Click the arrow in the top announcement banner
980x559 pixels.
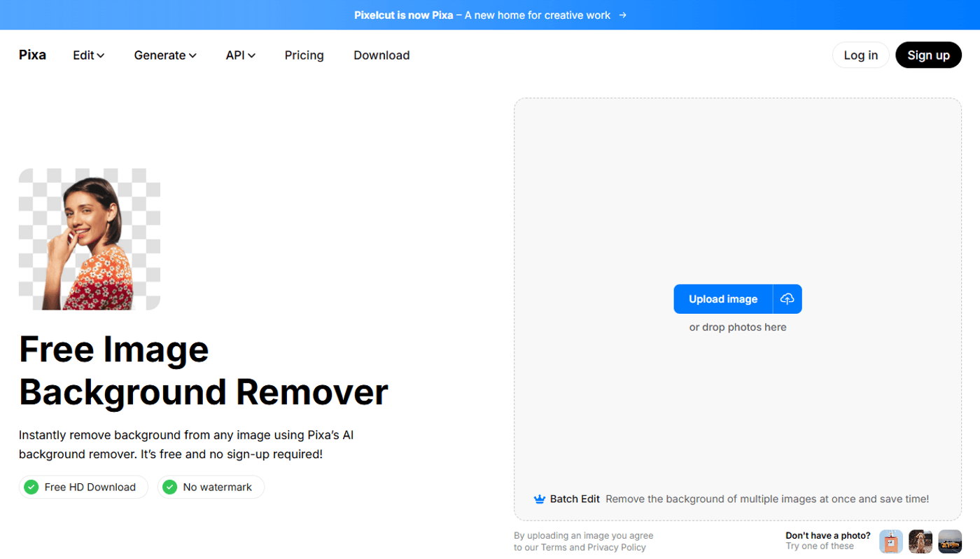point(623,15)
